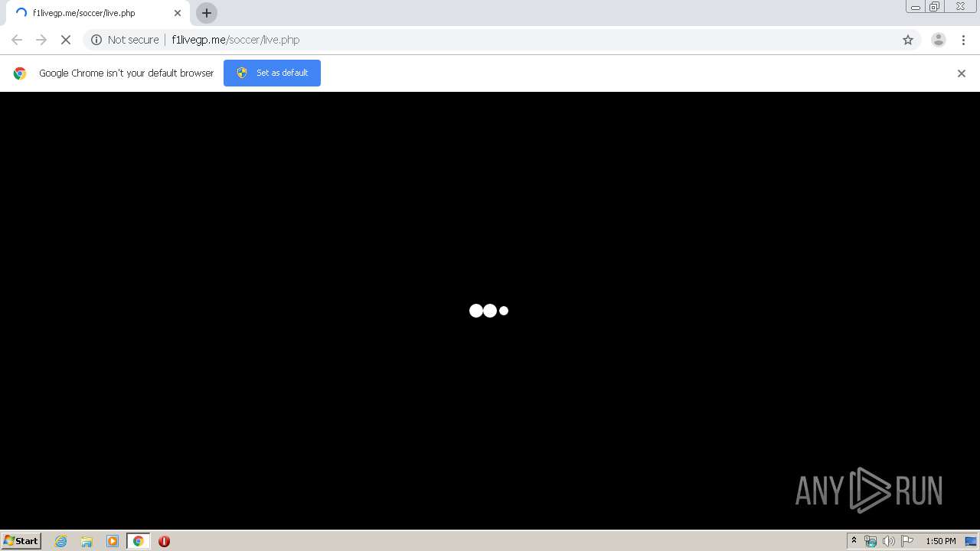View site information for Not secure

pos(125,40)
